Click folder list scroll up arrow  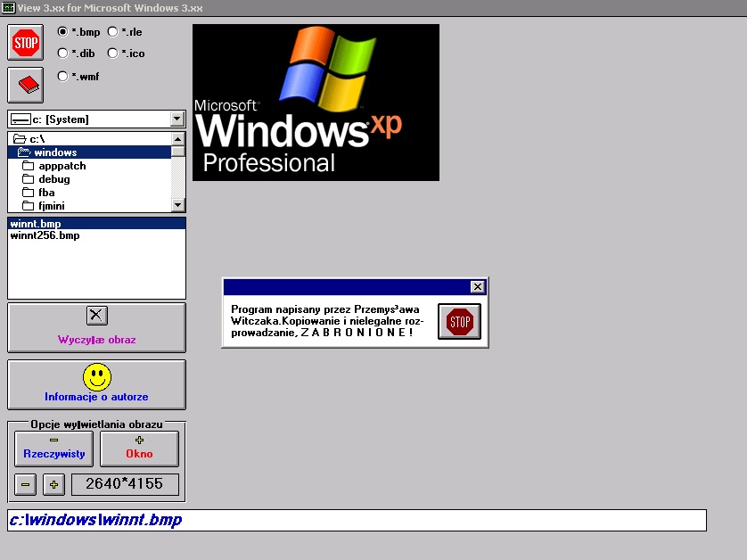tap(177, 139)
